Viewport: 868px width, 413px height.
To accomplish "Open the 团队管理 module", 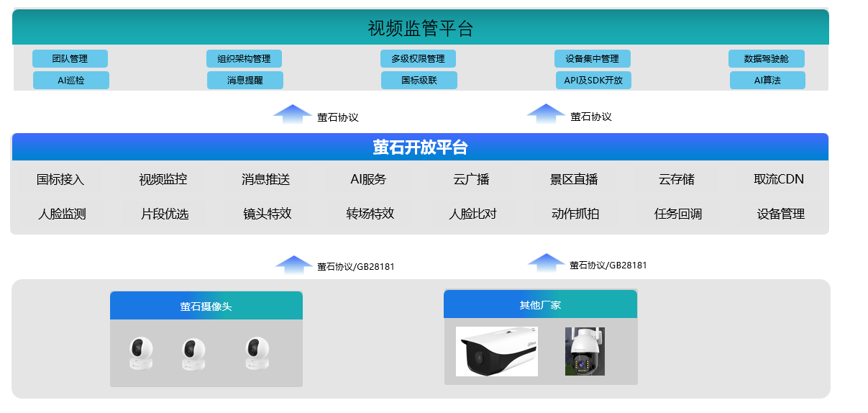I will 70,59.
